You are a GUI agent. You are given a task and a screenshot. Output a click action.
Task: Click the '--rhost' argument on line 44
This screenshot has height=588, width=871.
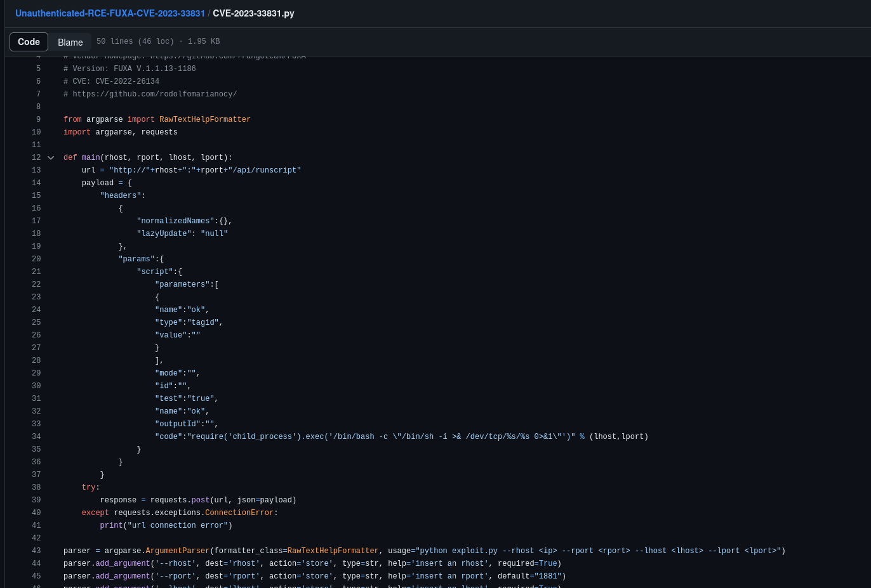(175, 563)
